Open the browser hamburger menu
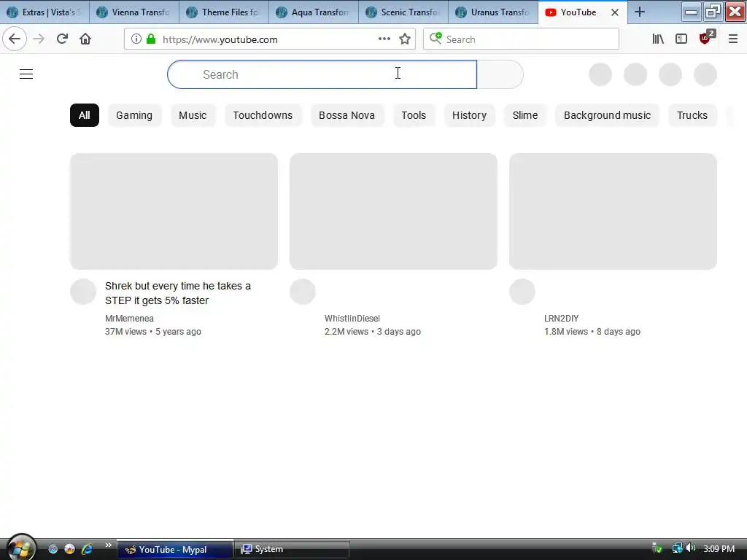The height and width of the screenshot is (560, 747). [733, 39]
